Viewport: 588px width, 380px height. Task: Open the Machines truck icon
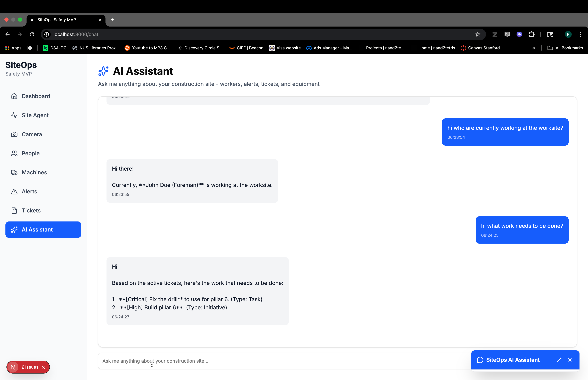tap(14, 172)
